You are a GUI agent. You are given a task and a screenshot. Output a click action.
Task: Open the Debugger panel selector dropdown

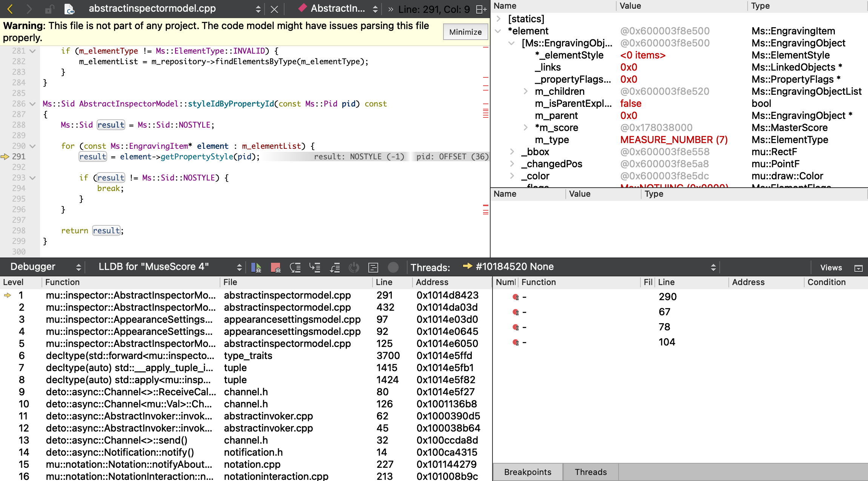point(45,267)
